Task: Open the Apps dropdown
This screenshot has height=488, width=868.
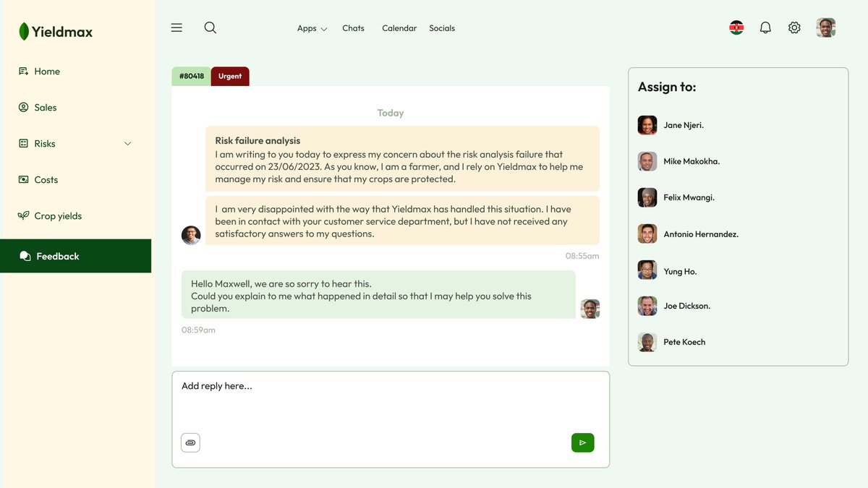Action: coord(311,27)
